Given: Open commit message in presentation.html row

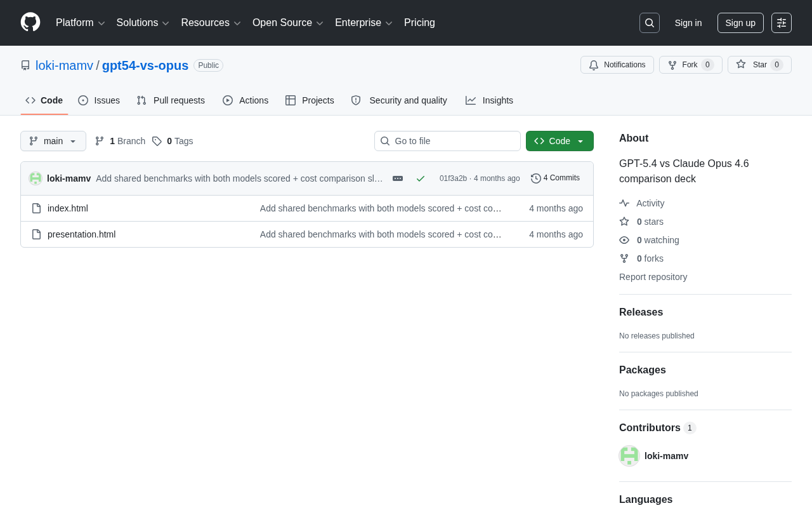Looking at the screenshot, I should (381, 234).
